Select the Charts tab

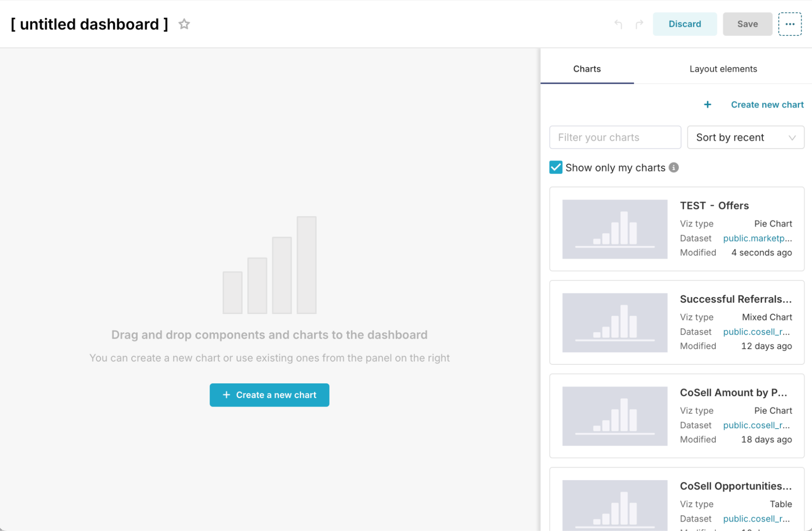pos(587,69)
